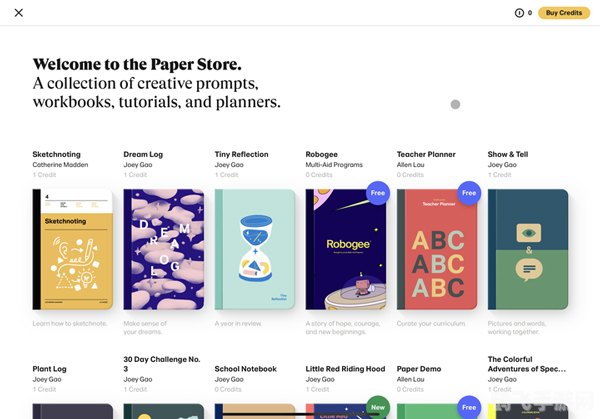The height and width of the screenshot is (419, 600).
Task: Select the Tiny Reflection hourglass cover
Action: click(x=254, y=250)
